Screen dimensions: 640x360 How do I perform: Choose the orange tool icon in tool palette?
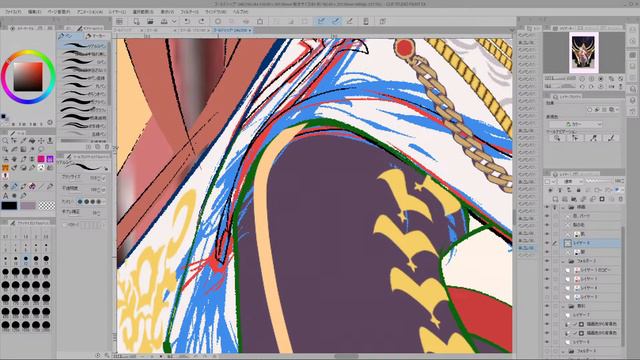pos(5,167)
